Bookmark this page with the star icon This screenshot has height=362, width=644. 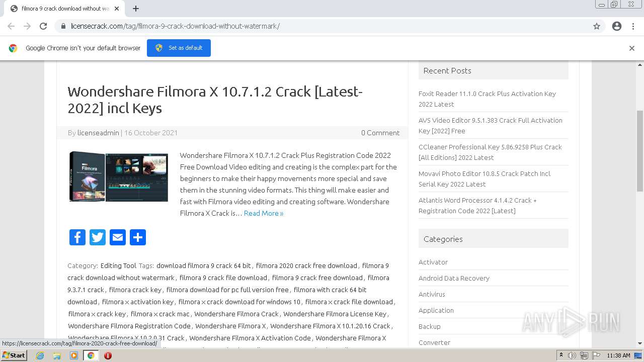[597, 26]
